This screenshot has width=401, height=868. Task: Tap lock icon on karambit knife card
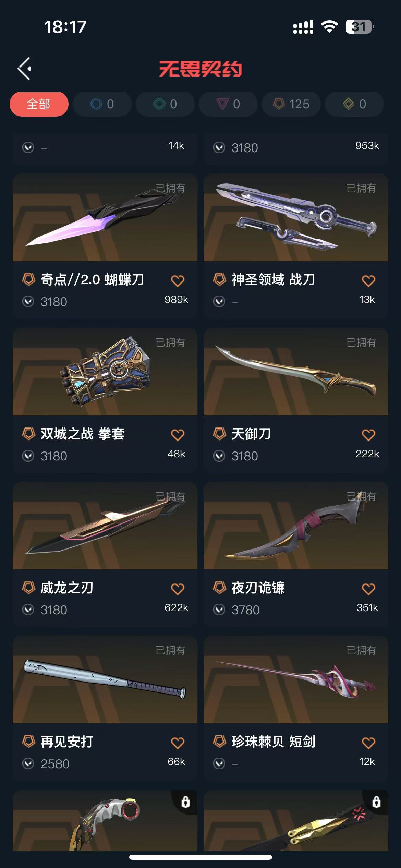click(x=185, y=802)
